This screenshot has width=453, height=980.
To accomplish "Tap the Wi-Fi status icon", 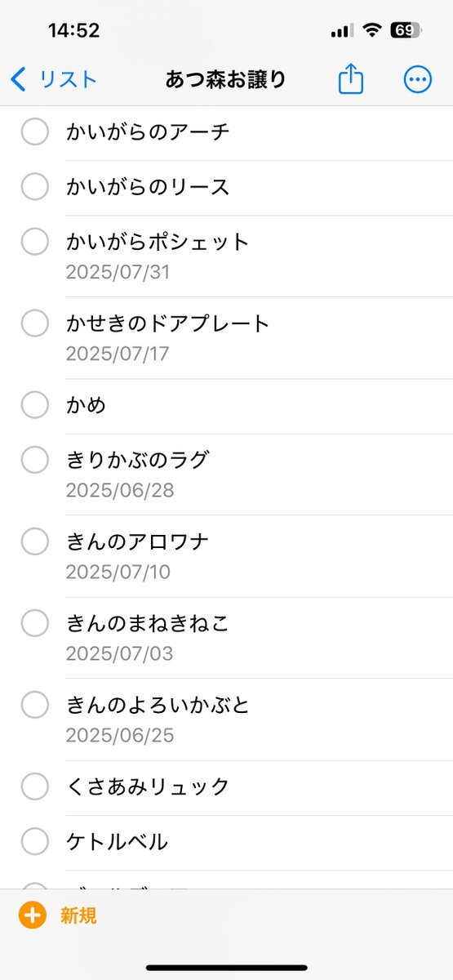I will (372, 31).
